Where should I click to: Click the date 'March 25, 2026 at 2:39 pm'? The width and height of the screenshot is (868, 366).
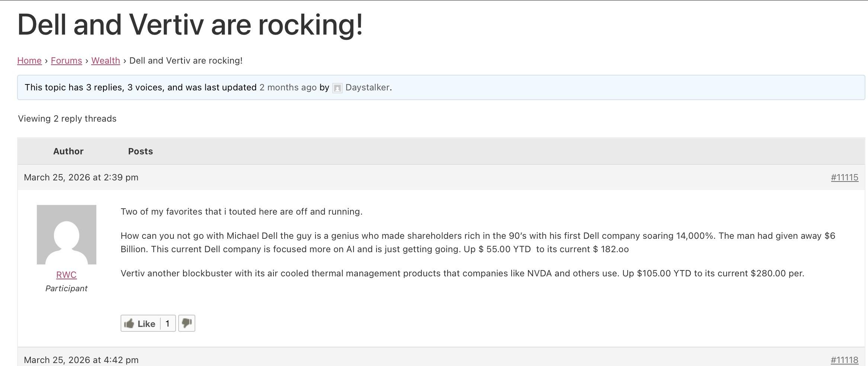81,177
